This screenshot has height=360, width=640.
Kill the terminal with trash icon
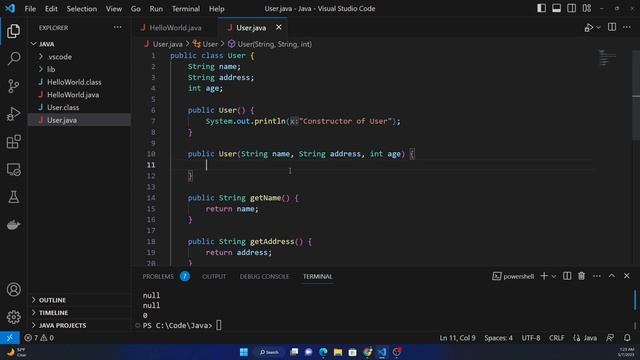(x=582, y=276)
